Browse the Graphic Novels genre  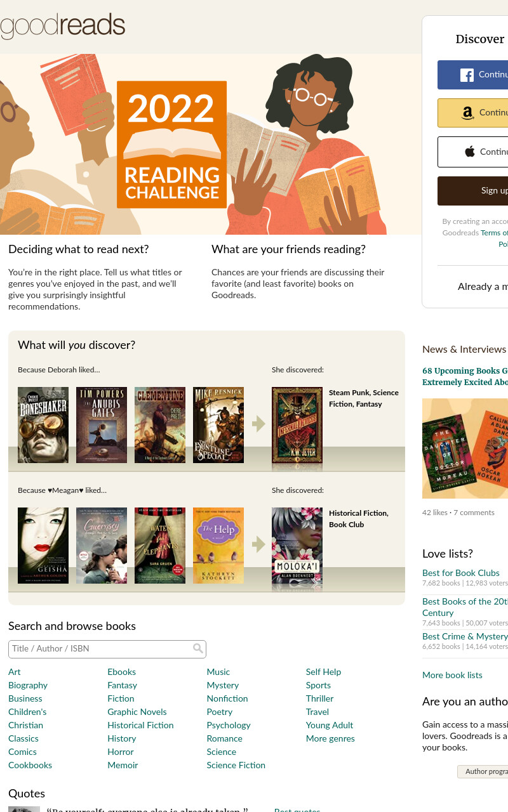pos(137,712)
